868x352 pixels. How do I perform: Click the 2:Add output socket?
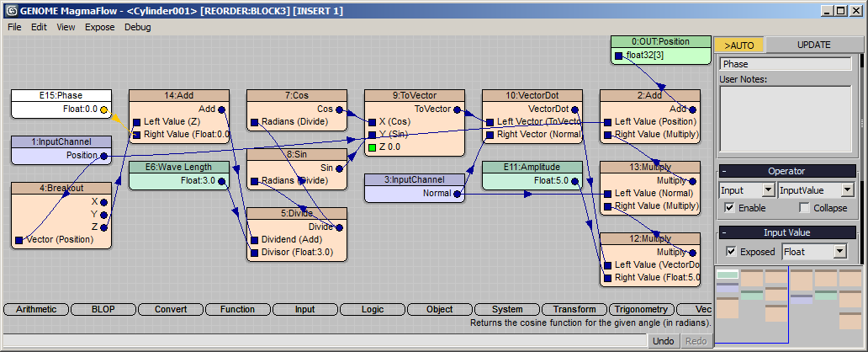692,109
